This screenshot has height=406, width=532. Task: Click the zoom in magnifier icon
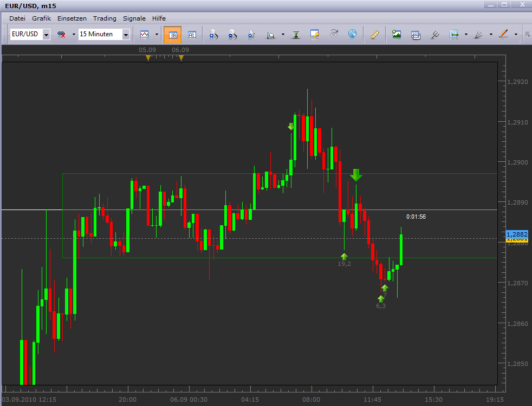click(x=214, y=35)
